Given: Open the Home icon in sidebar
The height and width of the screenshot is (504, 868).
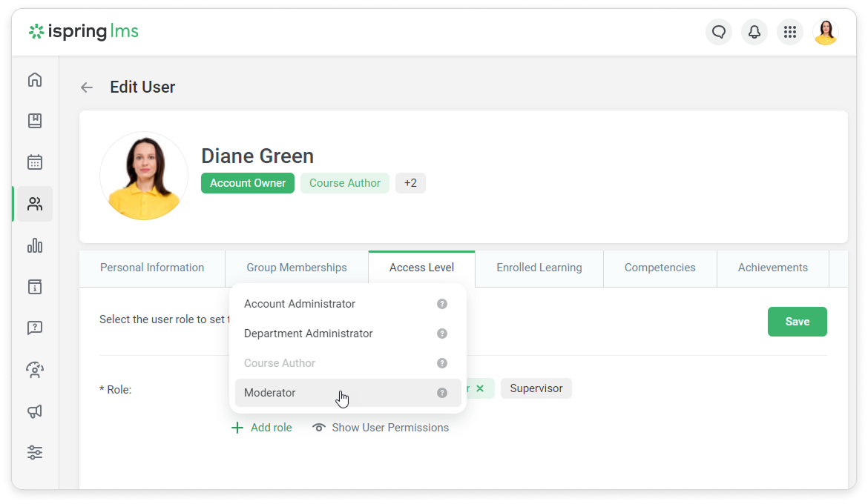Looking at the screenshot, I should click(x=35, y=80).
